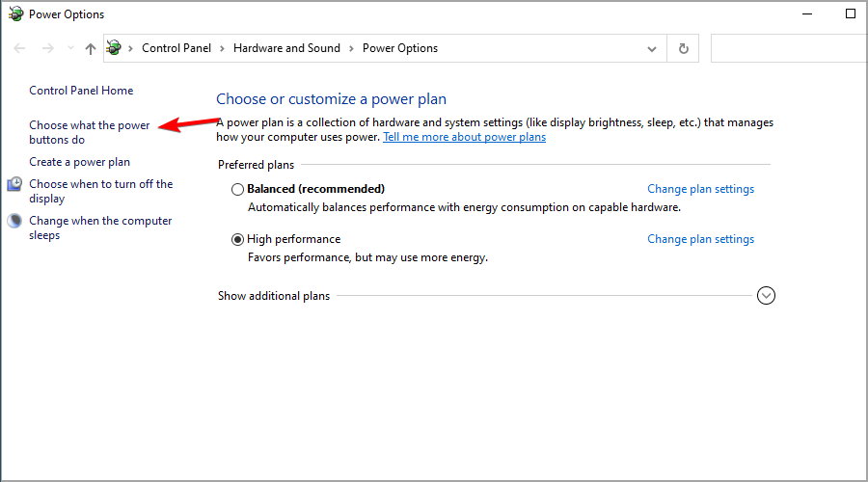Click the Power Options icon in address bar
Viewport: 868px width, 482px height.
(114, 47)
